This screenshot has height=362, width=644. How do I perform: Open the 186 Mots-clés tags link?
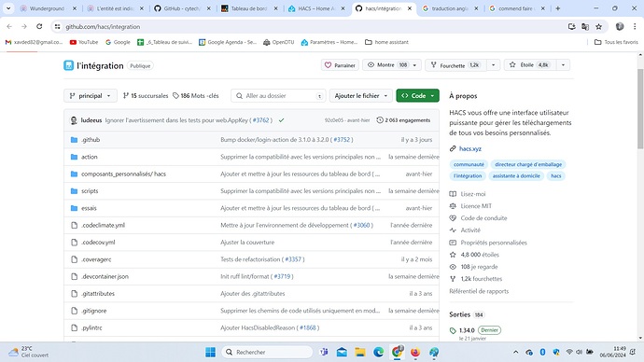pyautogui.click(x=195, y=95)
